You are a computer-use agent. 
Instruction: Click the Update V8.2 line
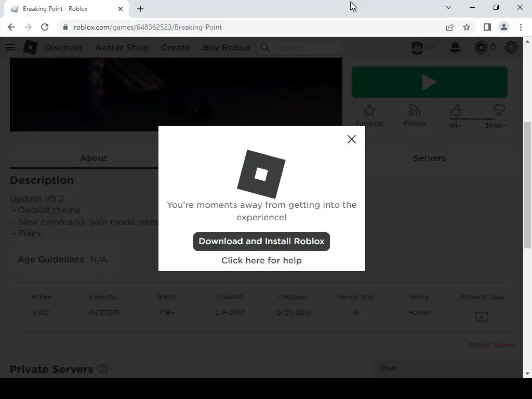pos(37,198)
